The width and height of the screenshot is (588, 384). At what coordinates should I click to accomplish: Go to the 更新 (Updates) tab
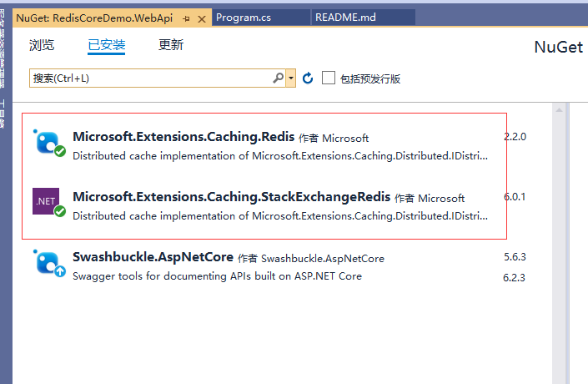click(171, 45)
